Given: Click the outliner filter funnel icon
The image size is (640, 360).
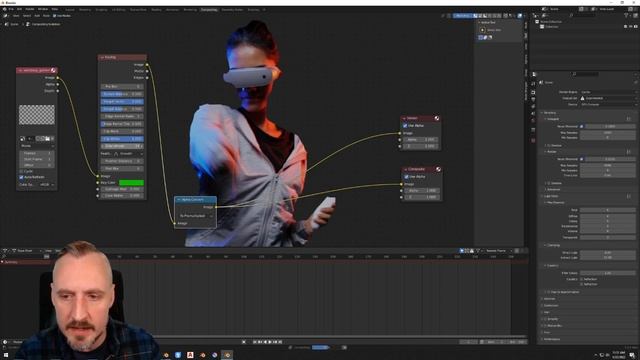Looking at the screenshot, I should coord(626,16).
